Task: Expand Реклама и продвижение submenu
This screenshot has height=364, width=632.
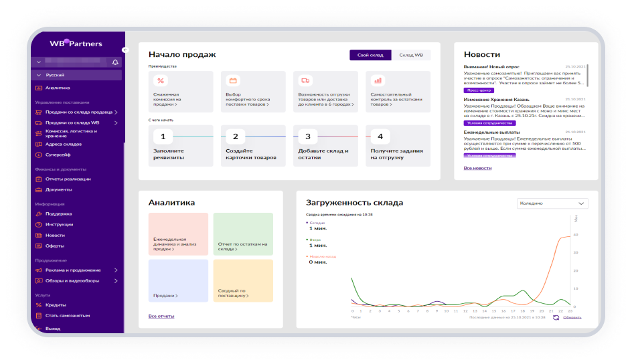Action: click(116, 270)
